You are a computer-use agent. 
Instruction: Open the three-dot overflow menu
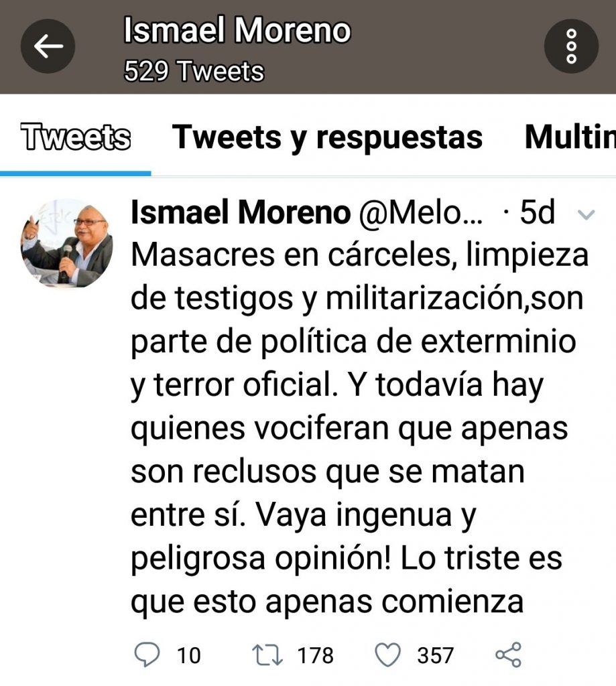click(571, 46)
